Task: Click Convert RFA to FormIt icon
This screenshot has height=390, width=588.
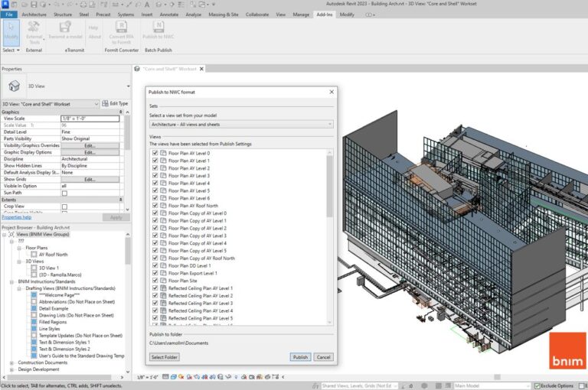Action: pyautogui.click(x=122, y=31)
